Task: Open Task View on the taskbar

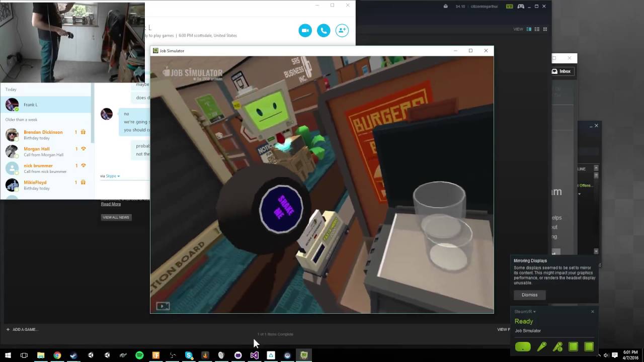Action: point(24,355)
